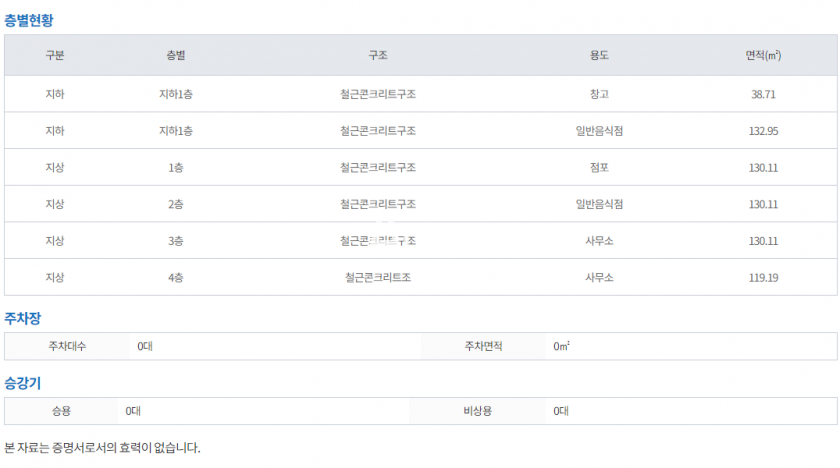Select the 132.95 area value
The image size is (840, 468).
tap(763, 131)
